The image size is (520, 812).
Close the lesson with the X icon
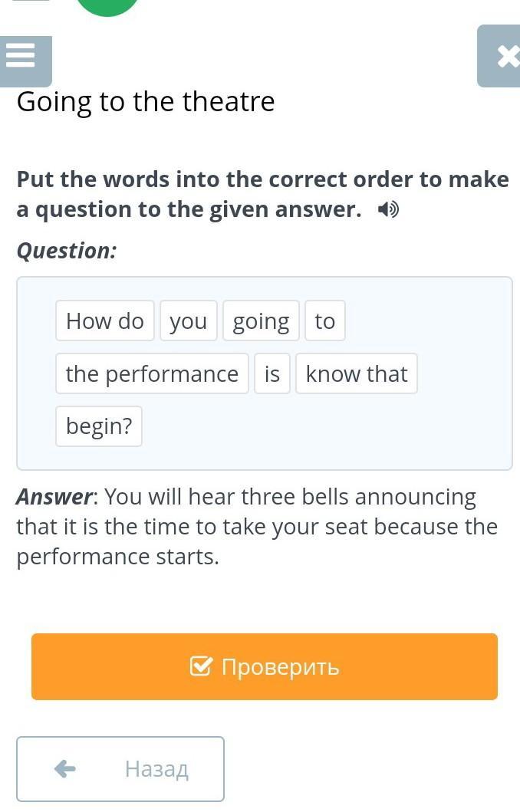(x=499, y=56)
